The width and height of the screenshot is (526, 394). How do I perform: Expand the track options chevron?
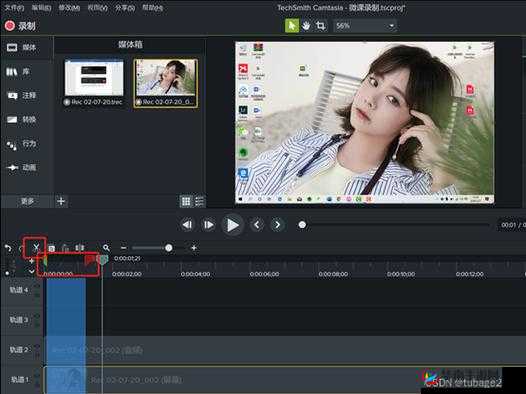(32, 271)
